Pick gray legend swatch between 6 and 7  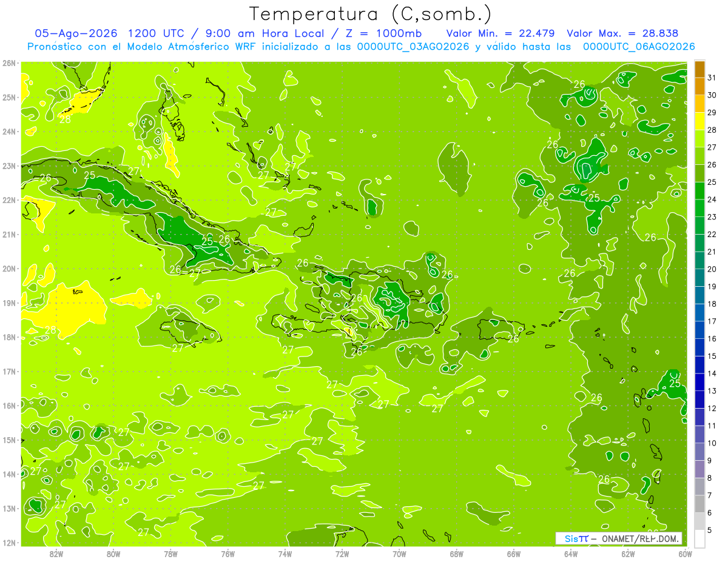699,503
